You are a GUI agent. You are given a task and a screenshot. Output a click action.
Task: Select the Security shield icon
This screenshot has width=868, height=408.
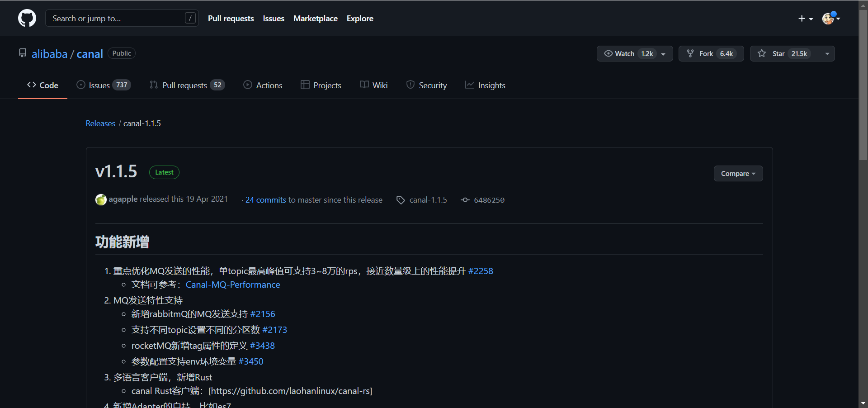point(410,85)
